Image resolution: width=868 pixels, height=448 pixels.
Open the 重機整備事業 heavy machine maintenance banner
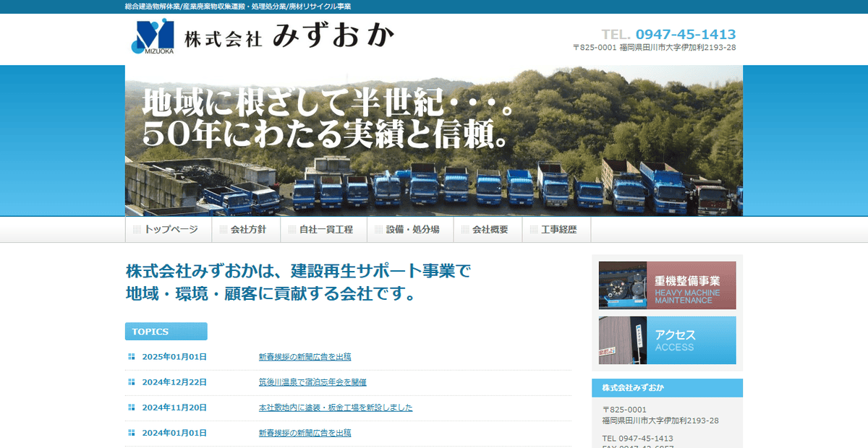click(x=667, y=285)
